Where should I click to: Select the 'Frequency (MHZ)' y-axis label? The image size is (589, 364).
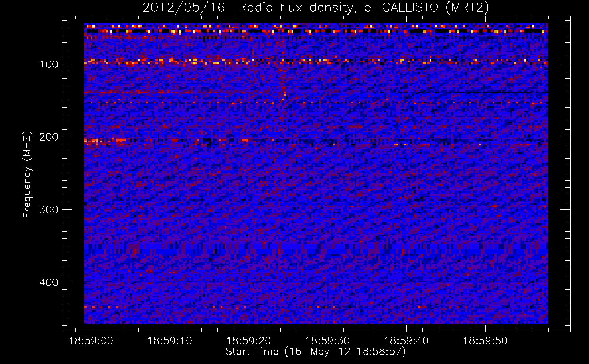pyautogui.click(x=27, y=175)
